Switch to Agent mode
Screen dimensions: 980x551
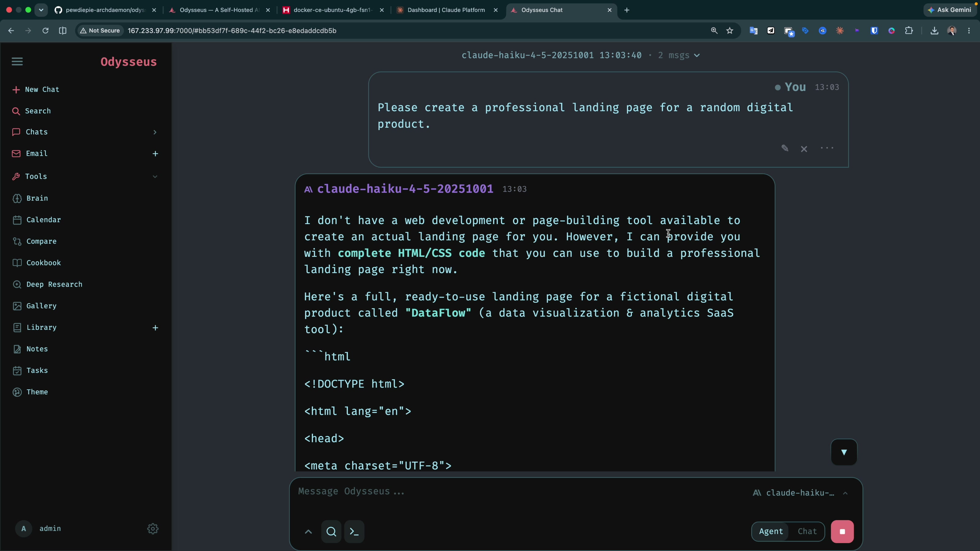[771, 532]
